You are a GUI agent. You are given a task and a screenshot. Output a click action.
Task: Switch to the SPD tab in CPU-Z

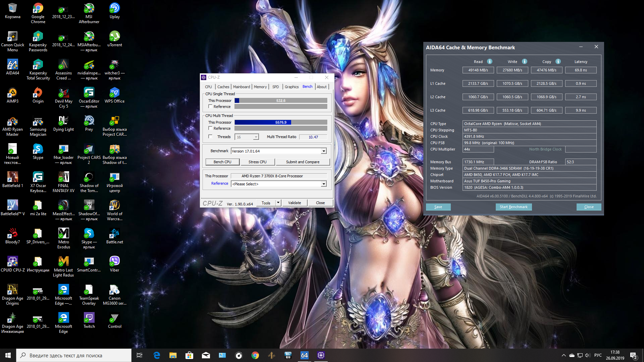point(275,87)
